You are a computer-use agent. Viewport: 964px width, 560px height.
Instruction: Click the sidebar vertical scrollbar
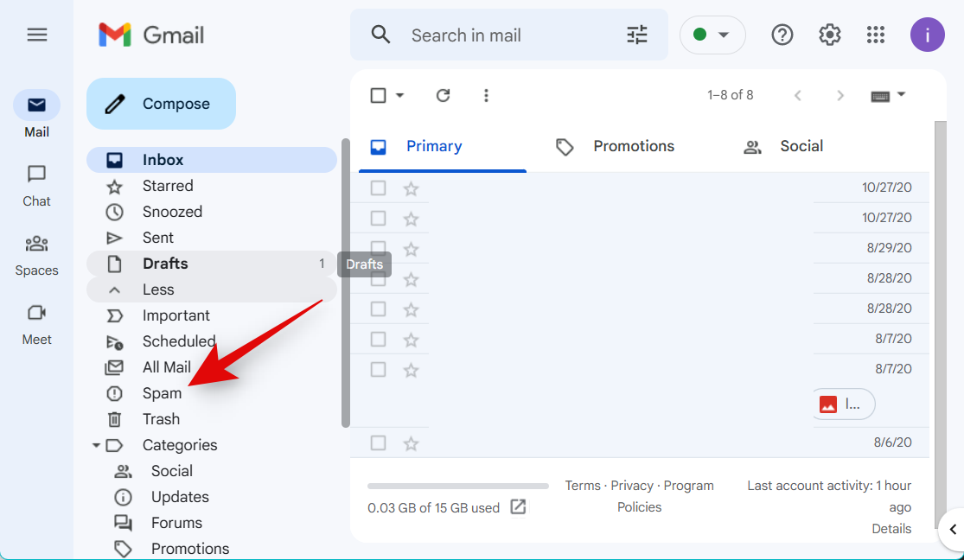point(346,283)
